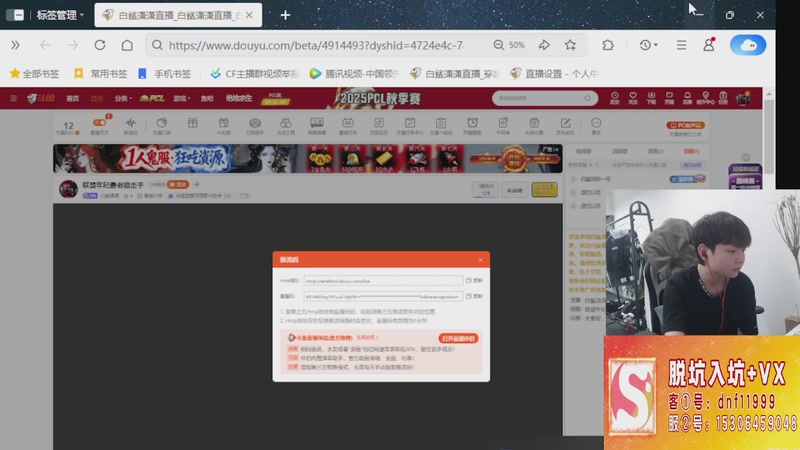The width and height of the screenshot is (800, 450).
Task: Click the rtmp address field in dialog
Action: 383,281
